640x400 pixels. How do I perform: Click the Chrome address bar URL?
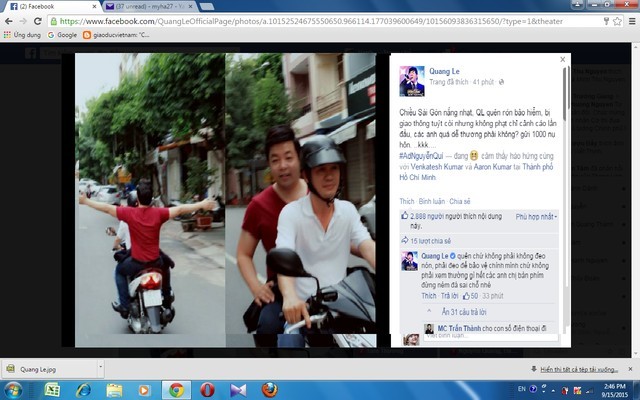(x=300, y=20)
